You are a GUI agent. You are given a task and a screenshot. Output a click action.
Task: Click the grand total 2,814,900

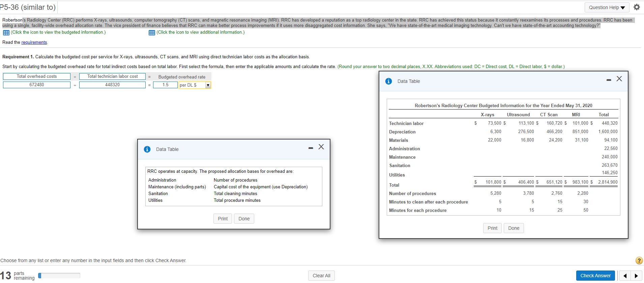tap(608, 182)
